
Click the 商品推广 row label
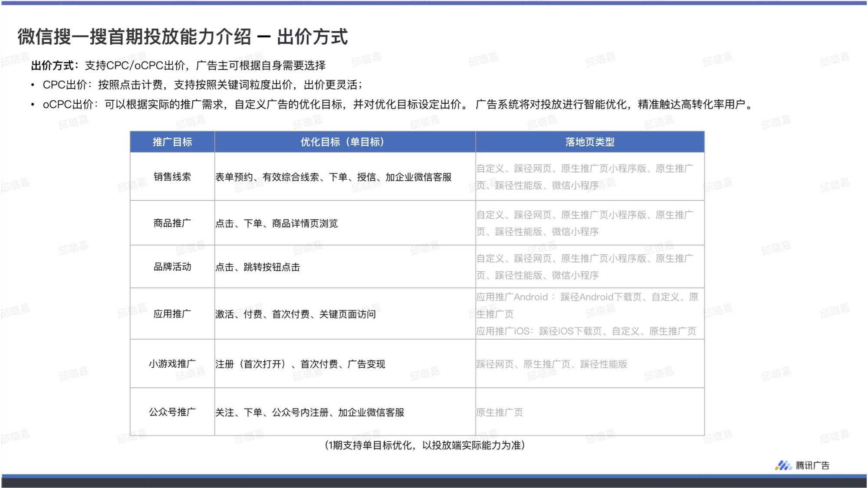pyautogui.click(x=172, y=223)
